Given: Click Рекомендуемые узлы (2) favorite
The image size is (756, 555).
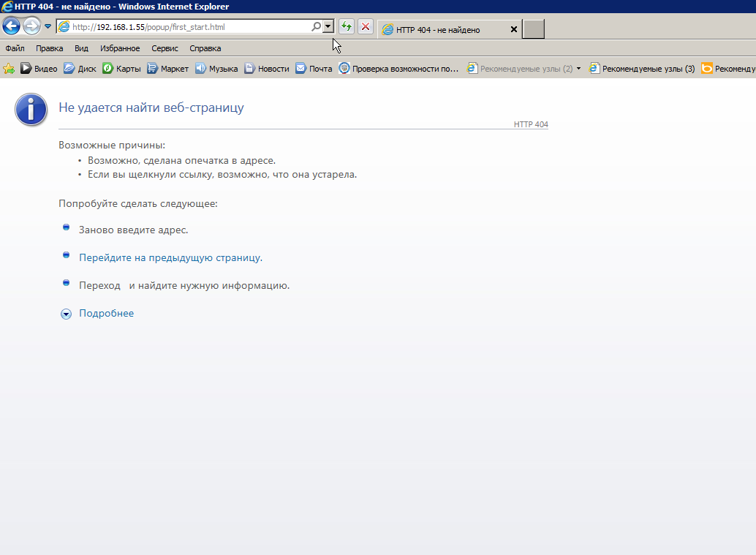Looking at the screenshot, I should pos(520,69).
